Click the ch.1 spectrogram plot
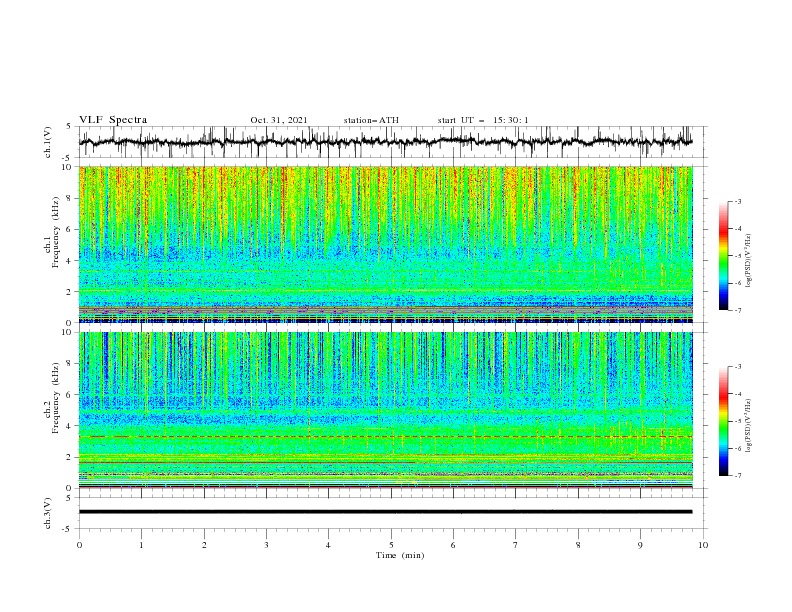Screen dimensions: 792x612 pos(386,244)
